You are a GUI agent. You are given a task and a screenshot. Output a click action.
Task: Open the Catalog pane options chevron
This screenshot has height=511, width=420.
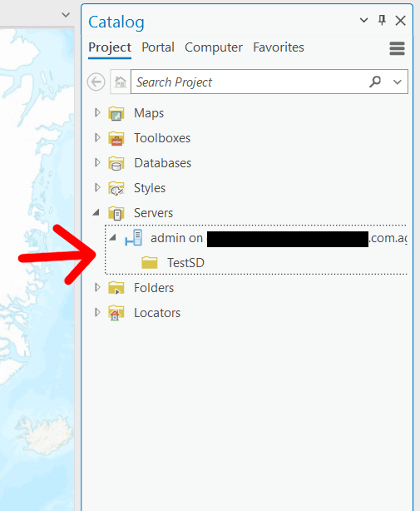pyautogui.click(x=363, y=20)
